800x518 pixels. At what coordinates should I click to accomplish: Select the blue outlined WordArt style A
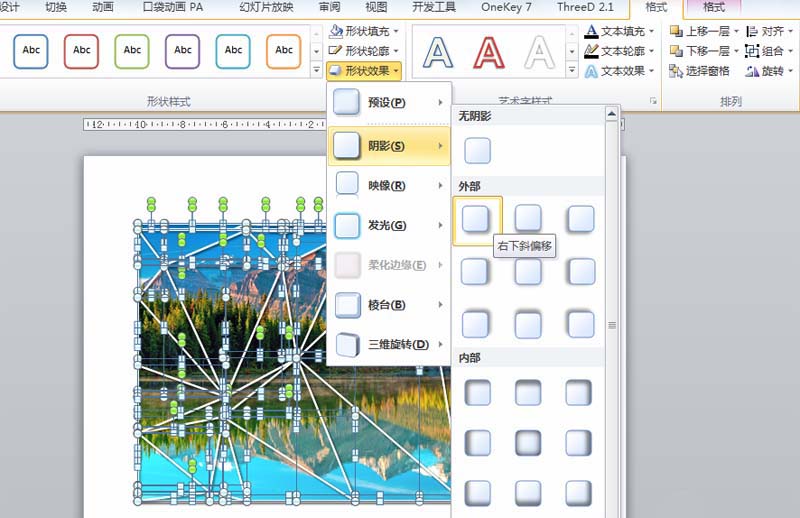pos(438,53)
